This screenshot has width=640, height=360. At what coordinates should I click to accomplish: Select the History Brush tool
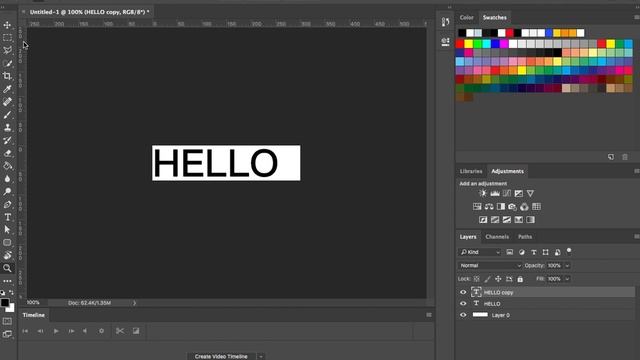tap(7, 140)
